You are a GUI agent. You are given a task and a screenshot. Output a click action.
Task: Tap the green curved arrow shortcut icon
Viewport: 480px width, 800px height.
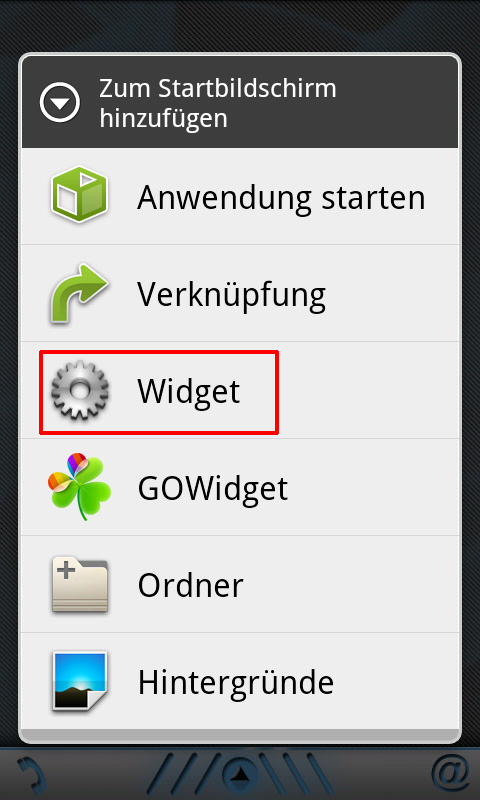[79, 293]
